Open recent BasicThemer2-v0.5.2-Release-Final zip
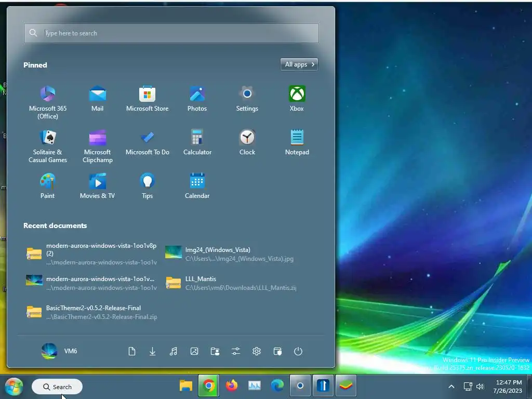Image resolution: width=532 pixels, height=399 pixels. click(91, 312)
